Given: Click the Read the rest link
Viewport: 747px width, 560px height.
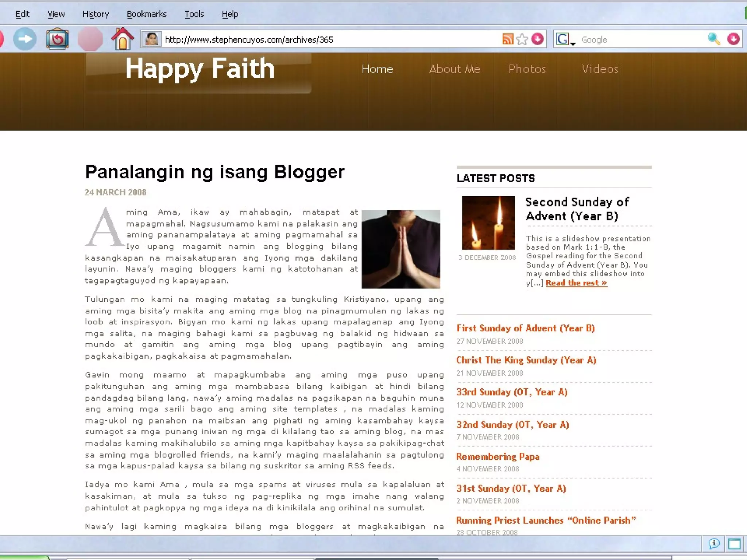Looking at the screenshot, I should pyautogui.click(x=576, y=283).
